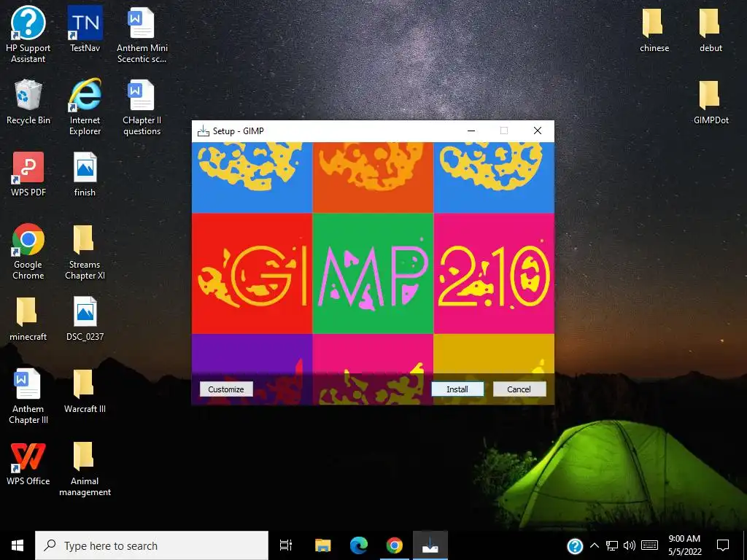This screenshot has width=747, height=560.
Task: Close the Setup - GIMP window
Action: pos(538,131)
